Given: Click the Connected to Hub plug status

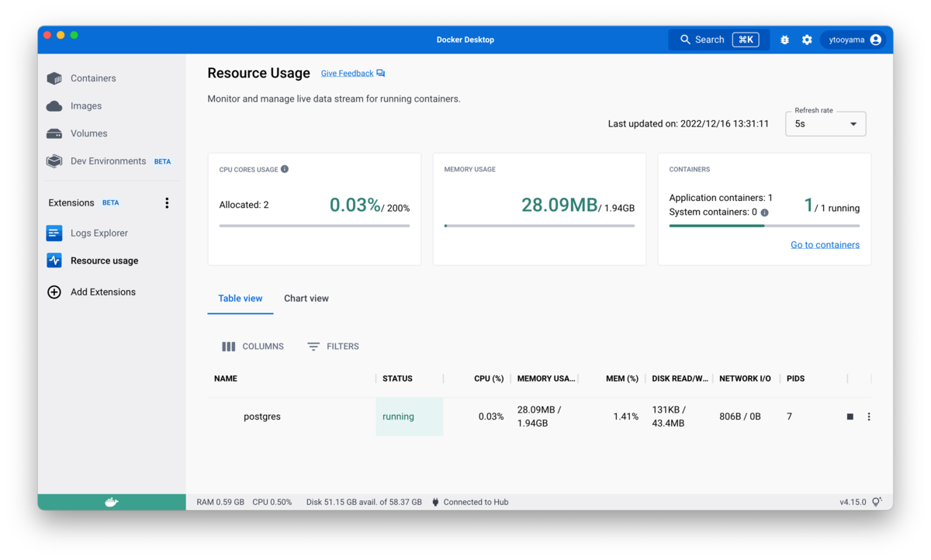Looking at the screenshot, I should click(470, 503).
